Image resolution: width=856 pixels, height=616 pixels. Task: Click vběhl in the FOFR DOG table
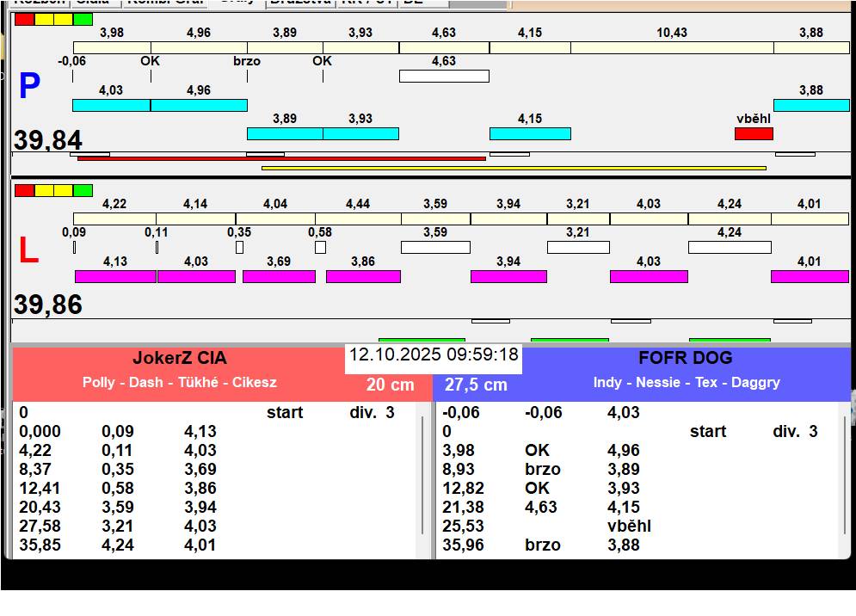(x=630, y=526)
